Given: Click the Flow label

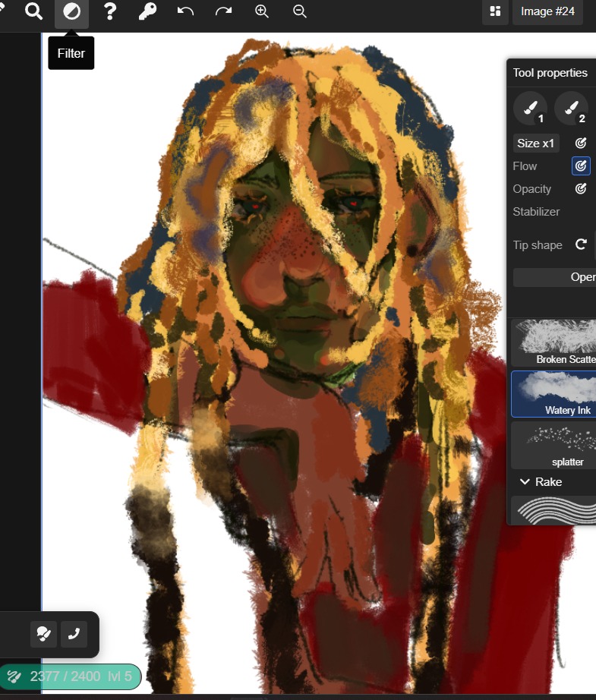Looking at the screenshot, I should [x=525, y=166].
